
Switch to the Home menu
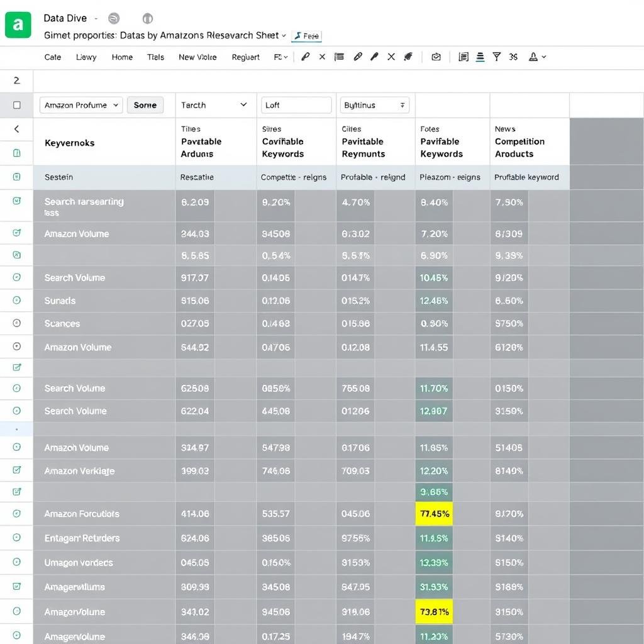point(122,57)
